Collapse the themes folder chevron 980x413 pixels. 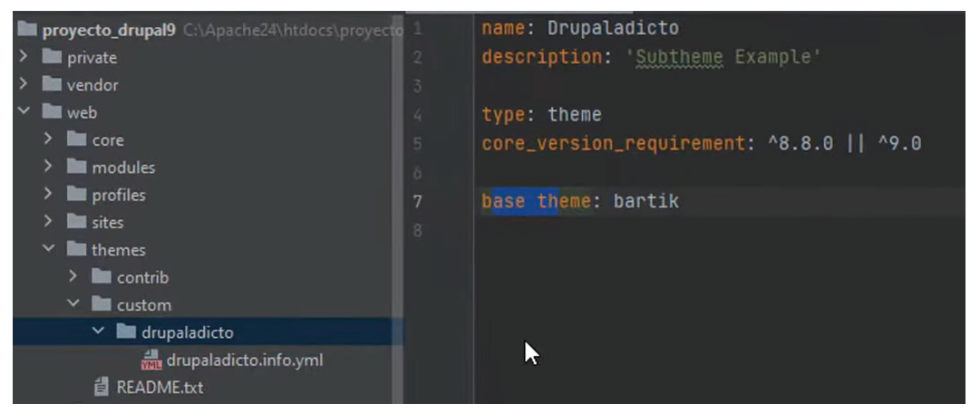click(49, 249)
